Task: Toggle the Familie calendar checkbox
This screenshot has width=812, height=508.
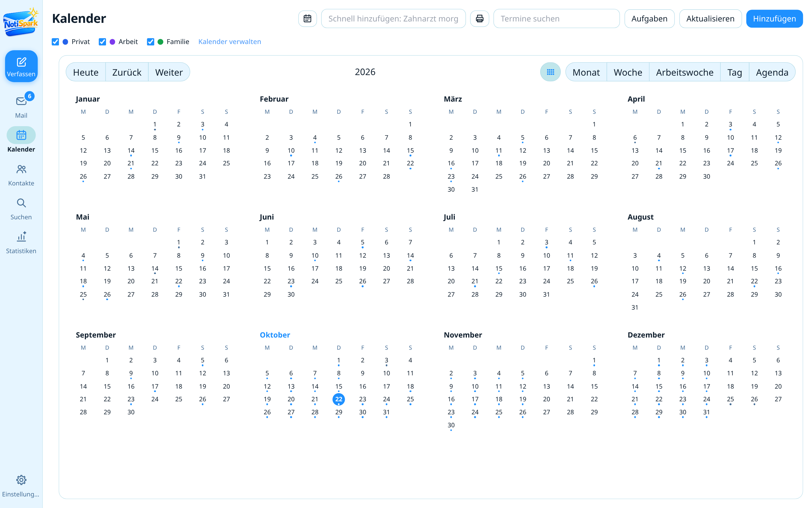Action: click(150, 42)
